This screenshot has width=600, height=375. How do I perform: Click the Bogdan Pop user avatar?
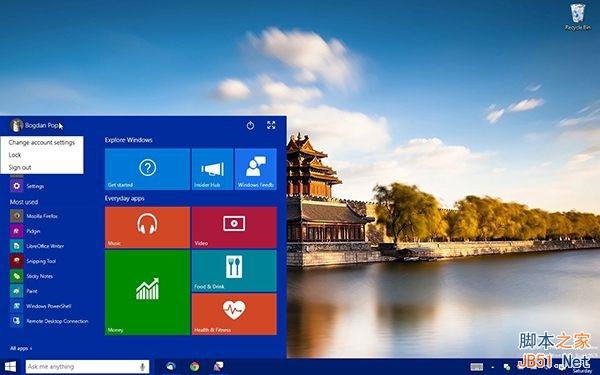tap(16, 125)
